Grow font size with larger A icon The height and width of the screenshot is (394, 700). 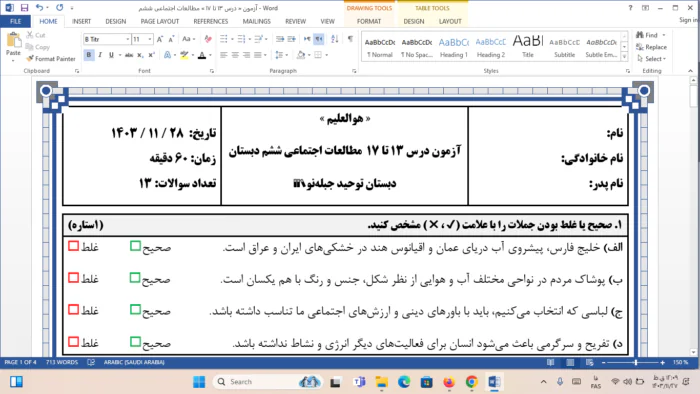click(x=160, y=39)
